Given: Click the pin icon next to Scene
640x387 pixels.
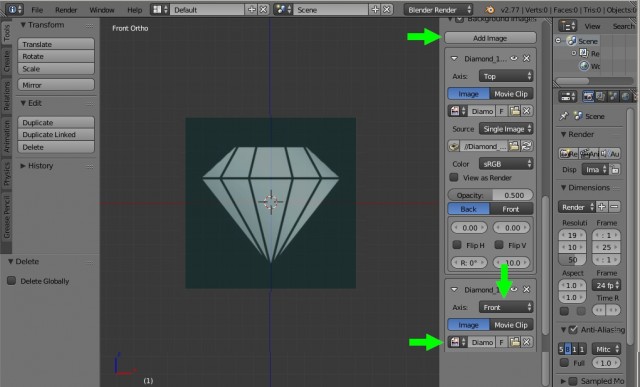Looking at the screenshot, I should (x=564, y=116).
